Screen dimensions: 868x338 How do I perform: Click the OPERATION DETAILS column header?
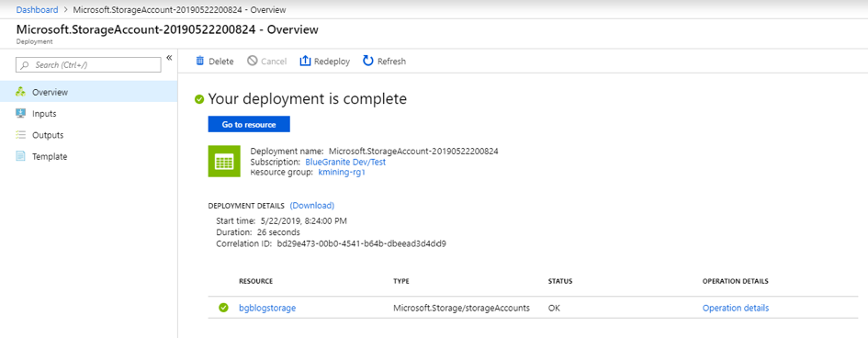[x=735, y=282]
